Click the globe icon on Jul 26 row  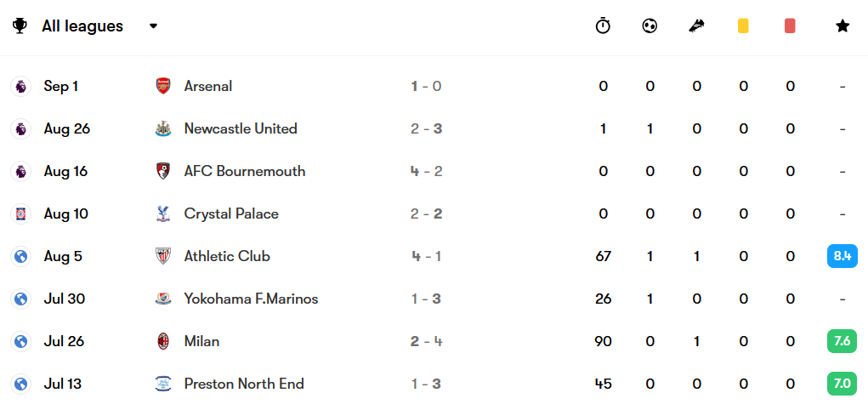(20, 341)
